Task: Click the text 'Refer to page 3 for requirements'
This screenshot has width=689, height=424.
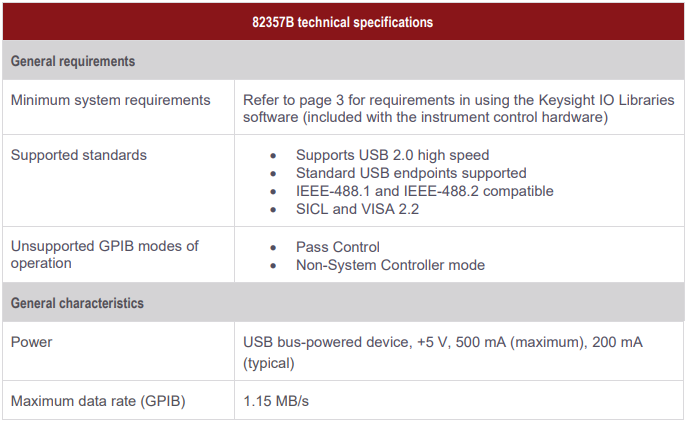Action: (x=349, y=100)
